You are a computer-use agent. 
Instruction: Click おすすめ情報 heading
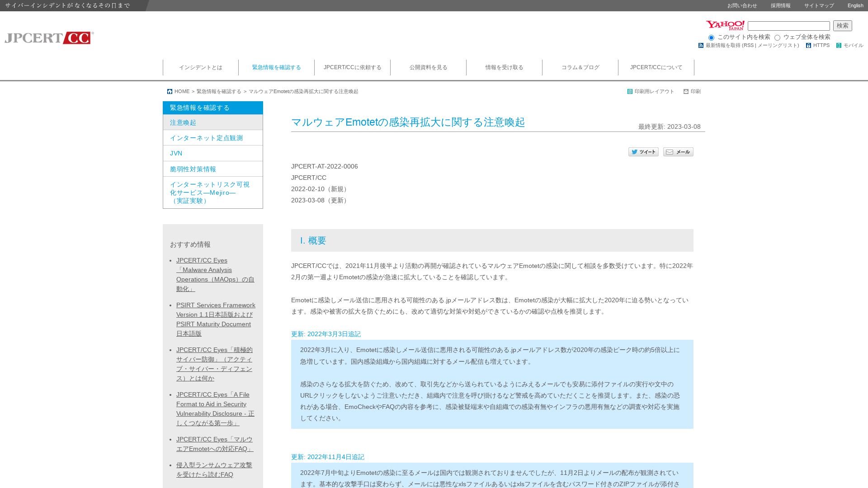(x=190, y=245)
